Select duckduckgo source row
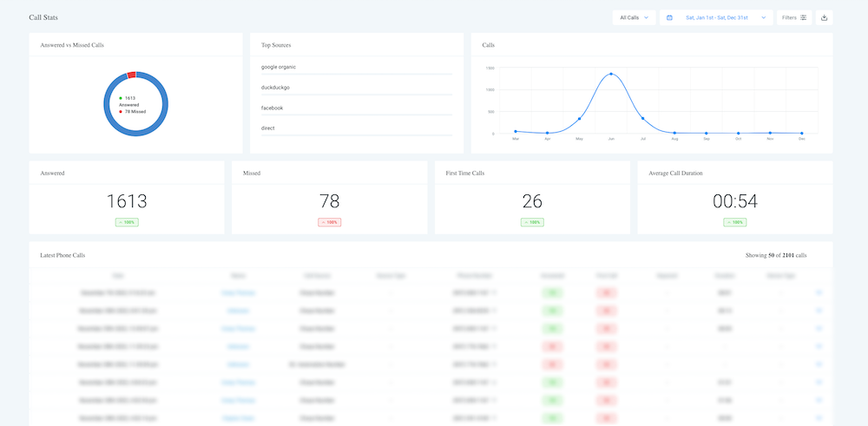Screen dimensions: 868x426 (x=357, y=88)
